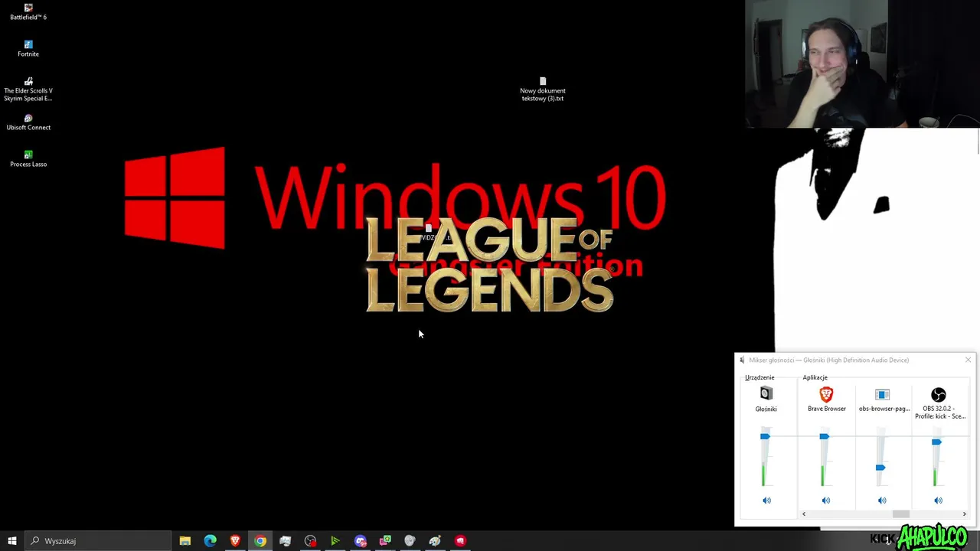The height and width of the screenshot is (551, 980).
Task: Mute the Głośniki device
Action: 766,500
